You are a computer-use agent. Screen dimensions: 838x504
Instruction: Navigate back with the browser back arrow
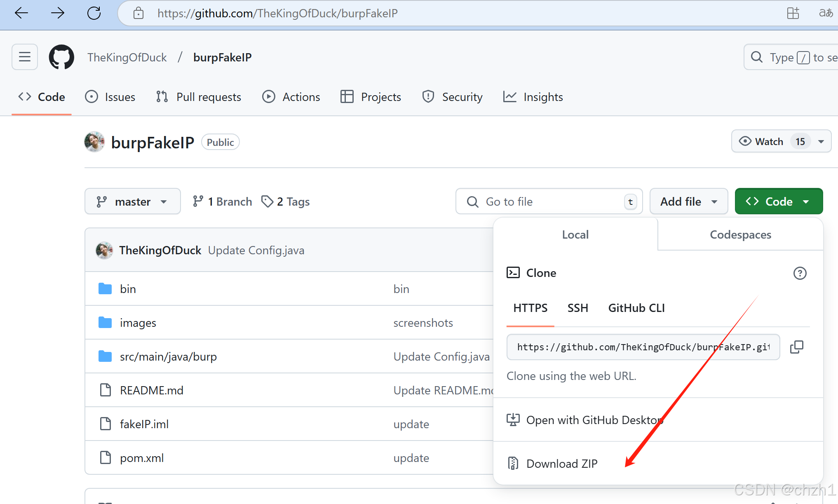pyautogui.click(x=21, y=13)
